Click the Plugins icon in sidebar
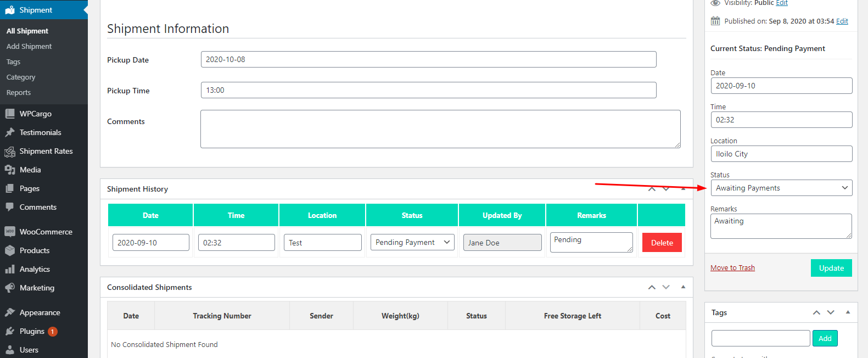This screenshot has width=868, height=358. [10, 331]
